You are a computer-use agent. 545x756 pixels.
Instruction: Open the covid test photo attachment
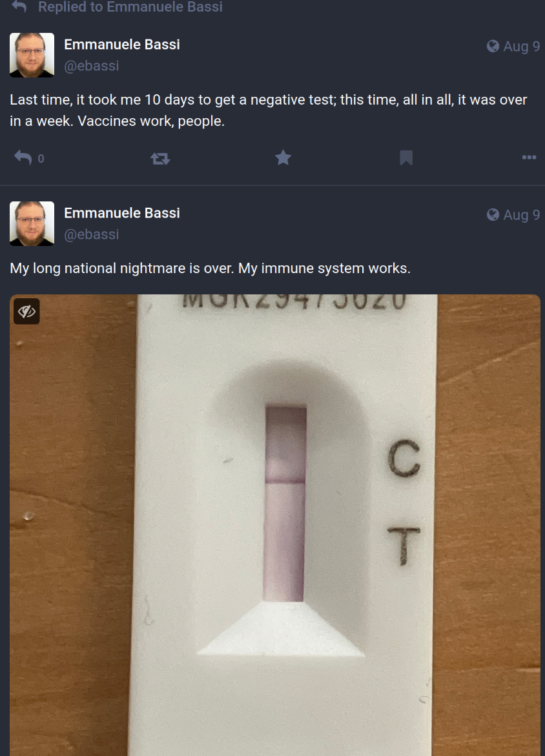tap(275, 525)
